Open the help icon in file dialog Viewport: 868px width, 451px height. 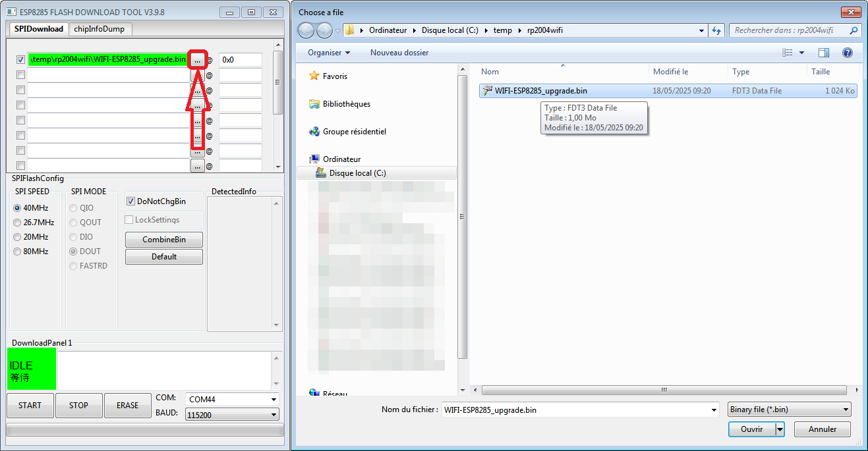click(x=848, y=53)
